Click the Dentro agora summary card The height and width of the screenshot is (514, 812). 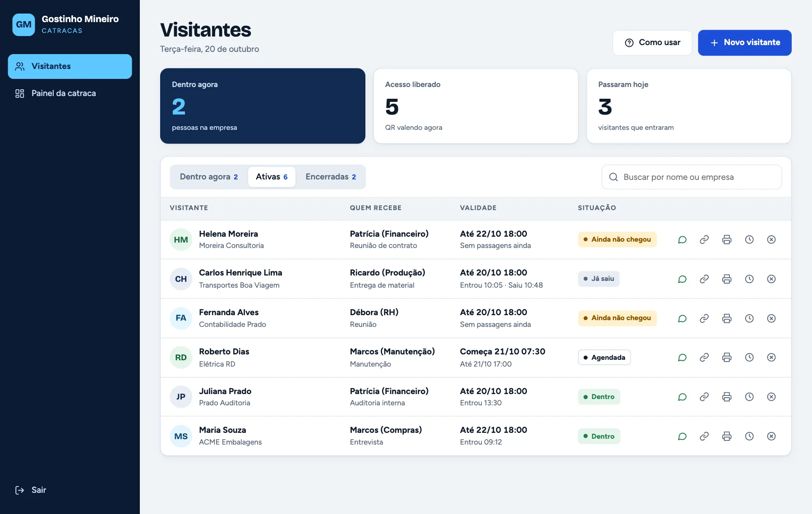(263, 106)
